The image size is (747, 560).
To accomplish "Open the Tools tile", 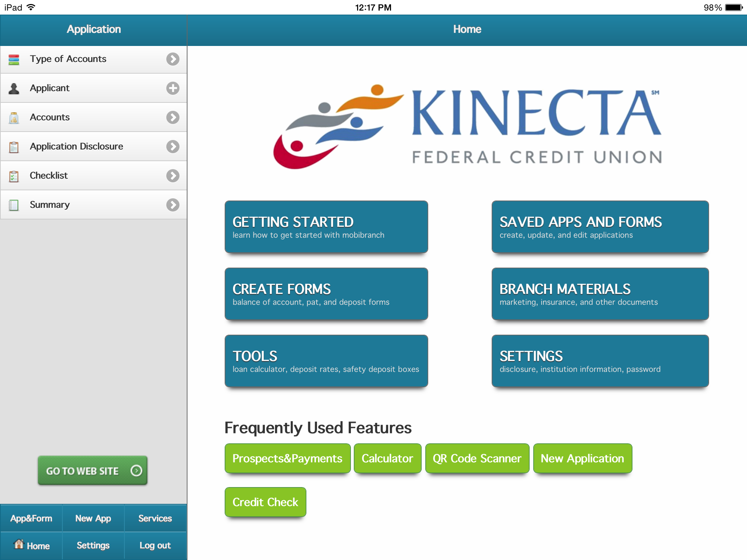I will tap(326, 361).
